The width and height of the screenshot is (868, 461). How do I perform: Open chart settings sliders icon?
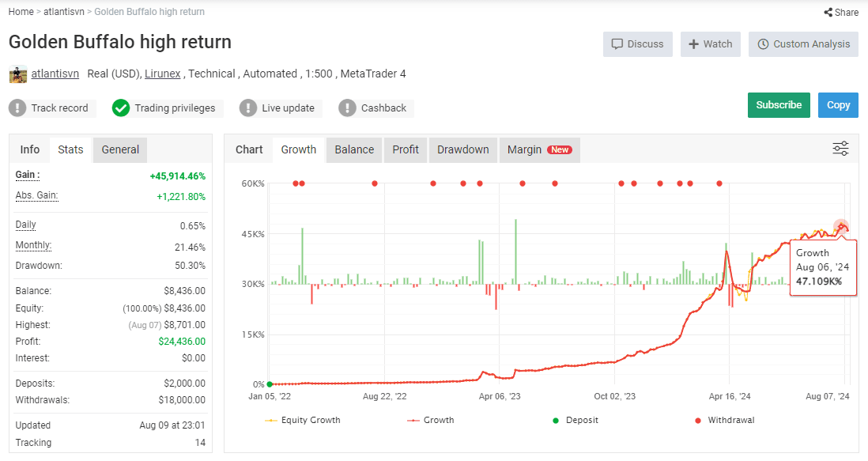coord(840,149)
